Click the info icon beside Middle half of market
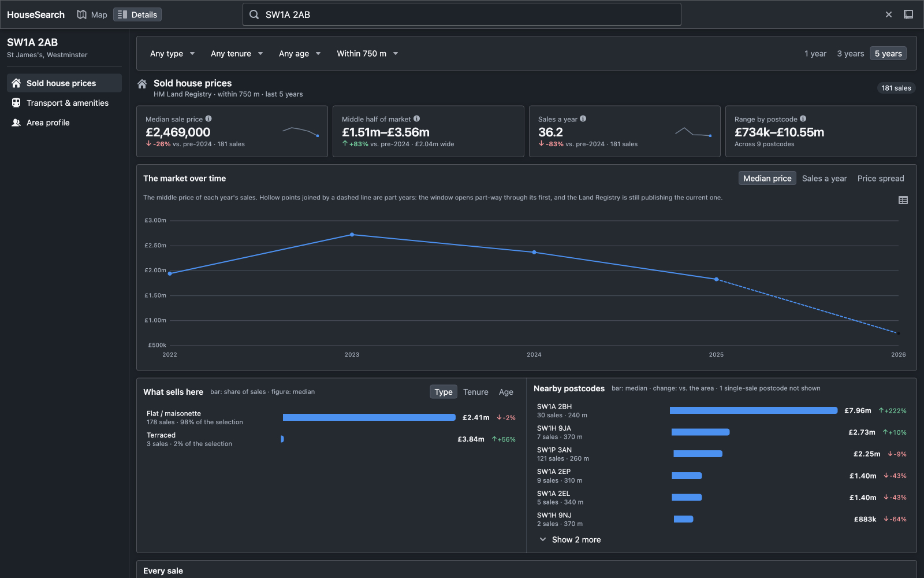 click(x=416, y=118)
